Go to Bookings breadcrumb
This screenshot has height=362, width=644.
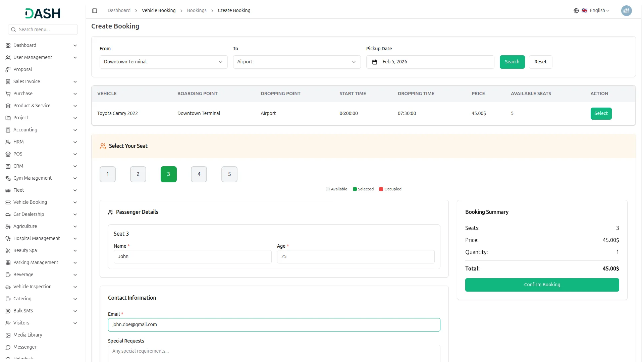coord(197,11)
